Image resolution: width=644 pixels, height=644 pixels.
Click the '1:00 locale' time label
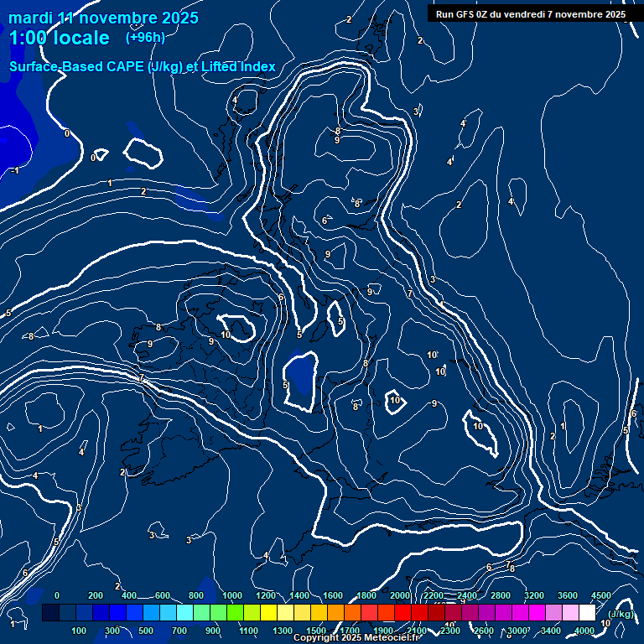60,38
